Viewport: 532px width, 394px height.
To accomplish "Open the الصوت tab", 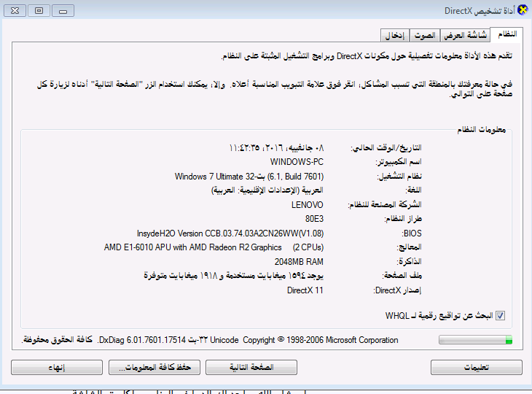I will [425, 35].
